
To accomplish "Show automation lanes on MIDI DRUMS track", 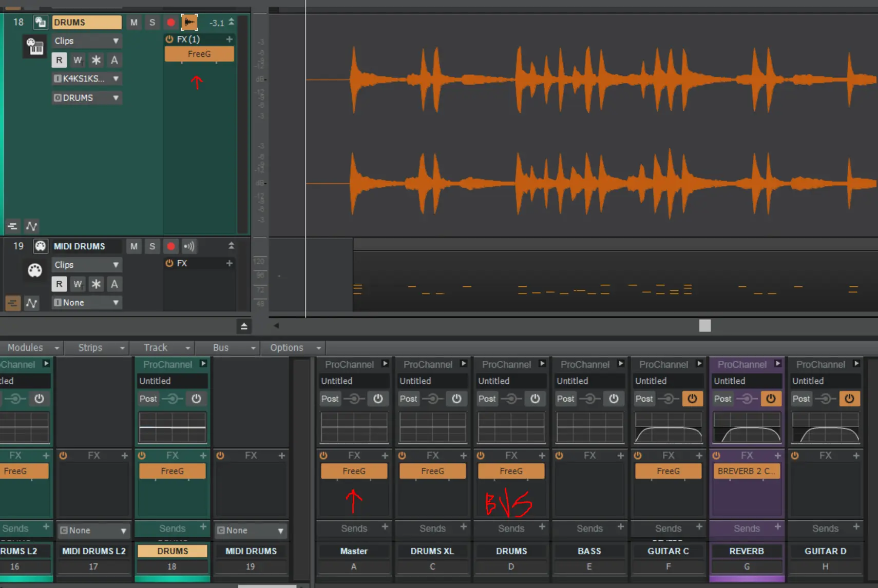I will coord(31,303).
